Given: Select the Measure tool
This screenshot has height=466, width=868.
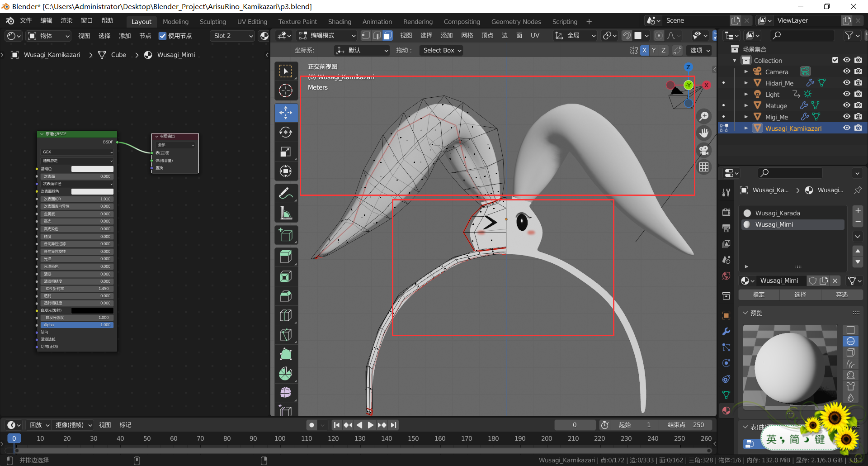Looking at the screenshot, I should click(x=286, y=213).
